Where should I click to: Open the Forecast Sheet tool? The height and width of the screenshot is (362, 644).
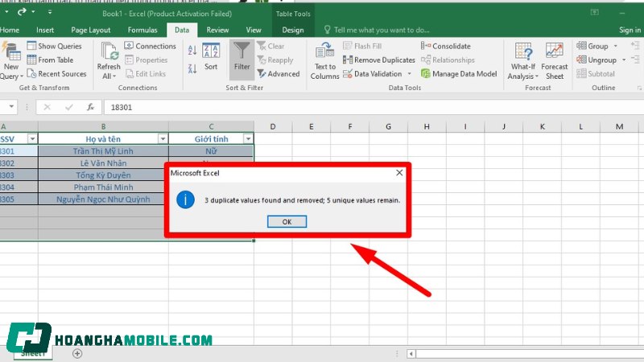[555, 61]
